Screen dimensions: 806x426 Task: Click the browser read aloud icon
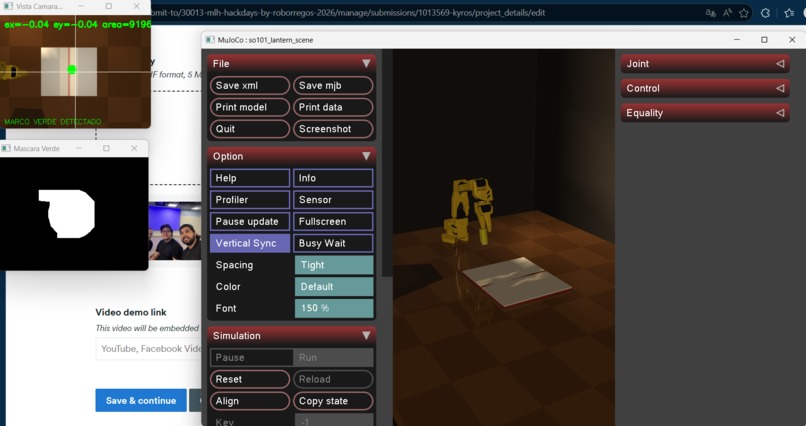click(727, 13)
